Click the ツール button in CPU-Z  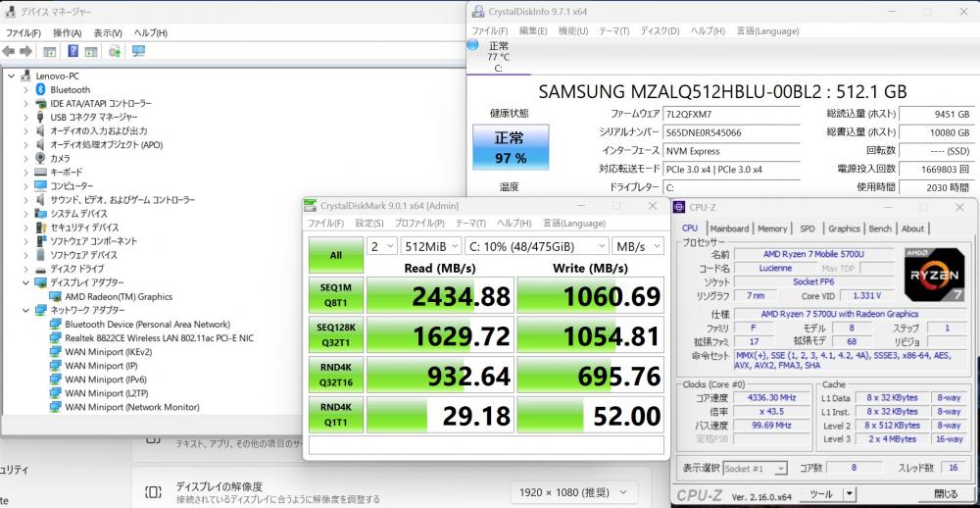coord(820,494)
